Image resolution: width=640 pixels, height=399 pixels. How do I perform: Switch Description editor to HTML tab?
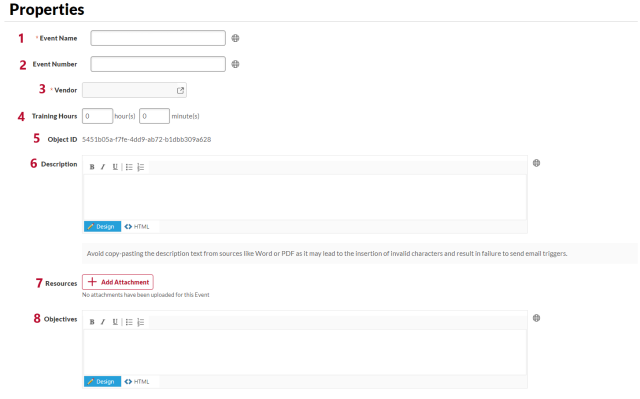[137, 226]
